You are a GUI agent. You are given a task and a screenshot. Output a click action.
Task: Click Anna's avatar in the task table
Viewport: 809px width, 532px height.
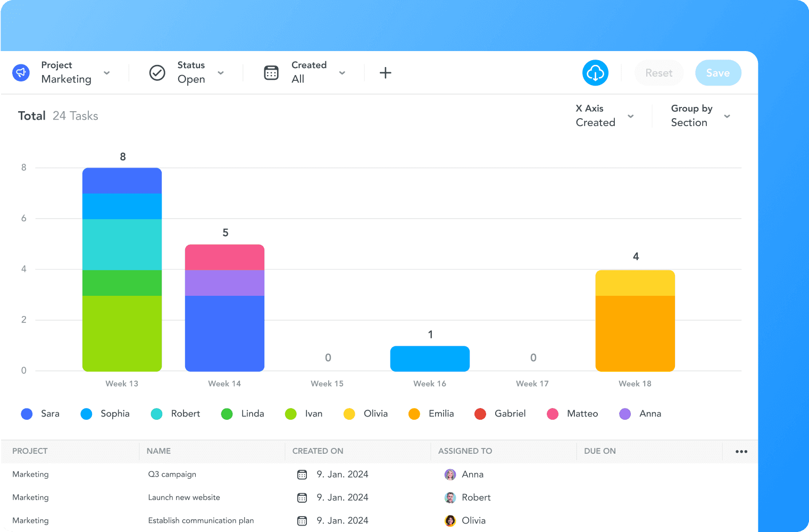point(450,474)
